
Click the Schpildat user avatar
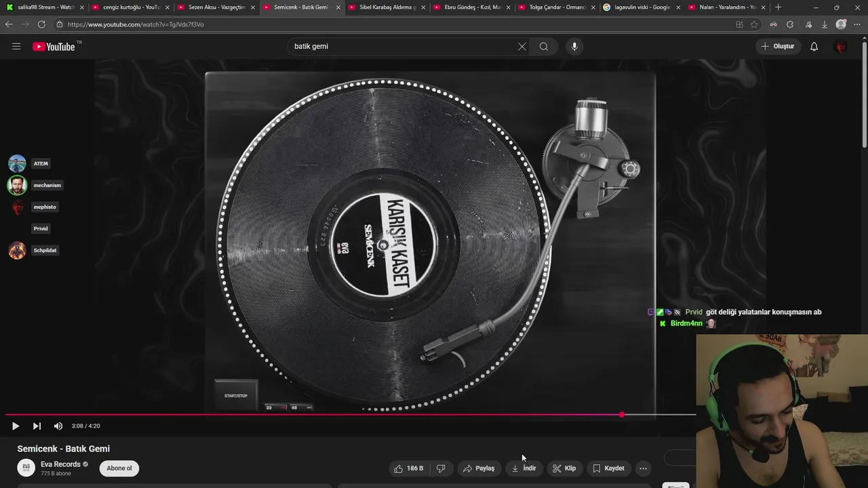17,250
